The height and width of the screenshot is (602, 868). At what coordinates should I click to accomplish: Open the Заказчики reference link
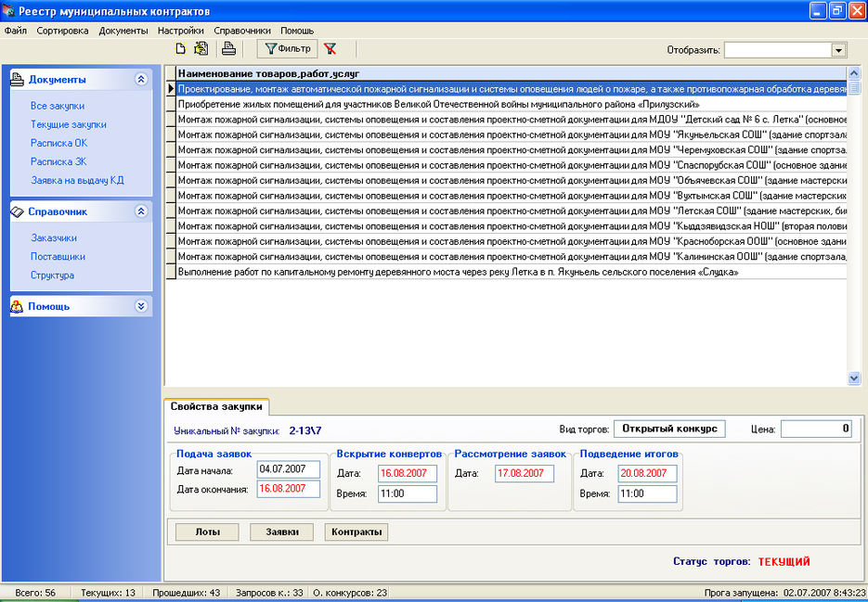click(x=54, y=237)
